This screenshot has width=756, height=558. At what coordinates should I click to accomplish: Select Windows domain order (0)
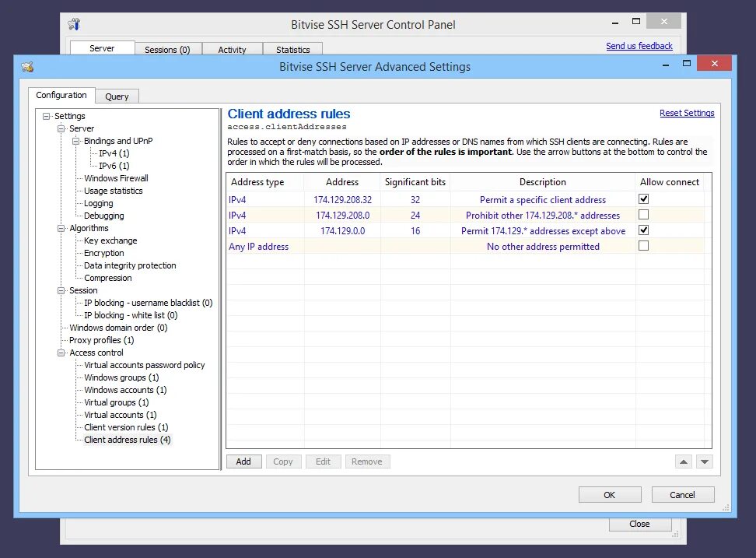click(118, 328)
